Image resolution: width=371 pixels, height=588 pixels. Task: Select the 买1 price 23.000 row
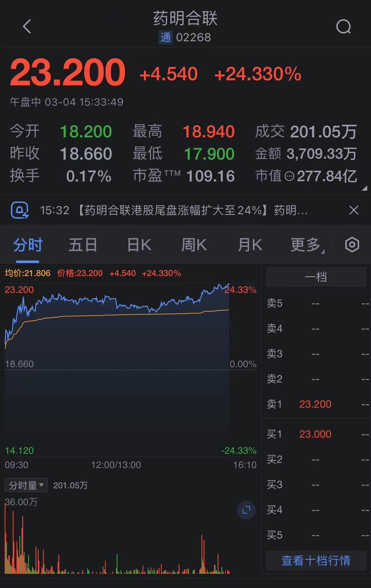pos(316,434)
